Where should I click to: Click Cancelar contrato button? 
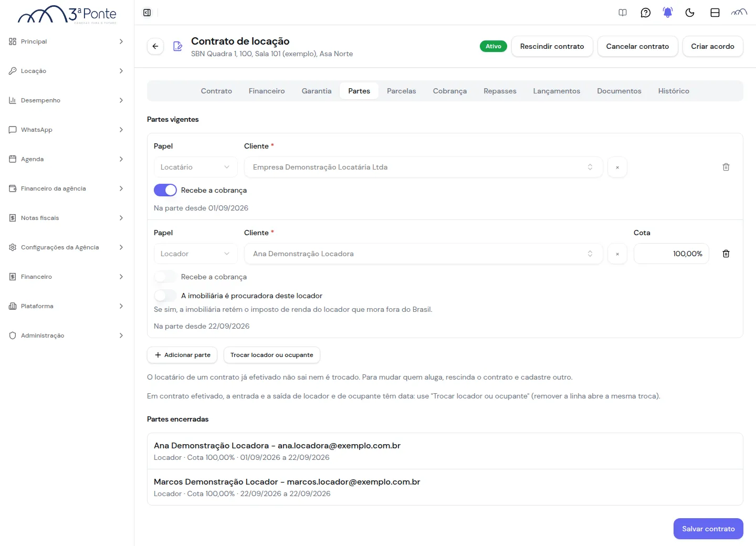click(638, 46)
